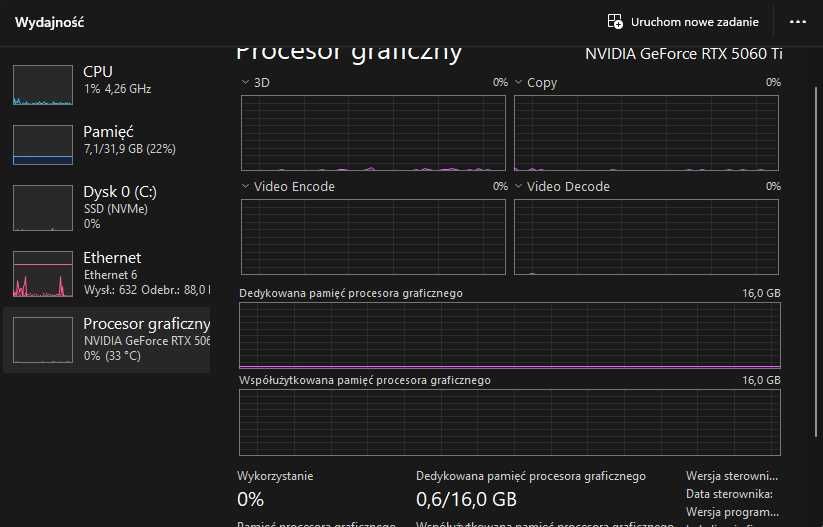Click the Wersja sterowni... label

click(x=732, y=476)
